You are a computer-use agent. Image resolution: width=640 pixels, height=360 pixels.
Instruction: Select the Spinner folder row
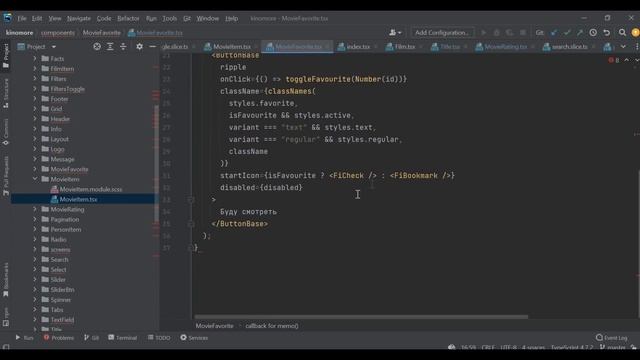(x=83, y=300)
